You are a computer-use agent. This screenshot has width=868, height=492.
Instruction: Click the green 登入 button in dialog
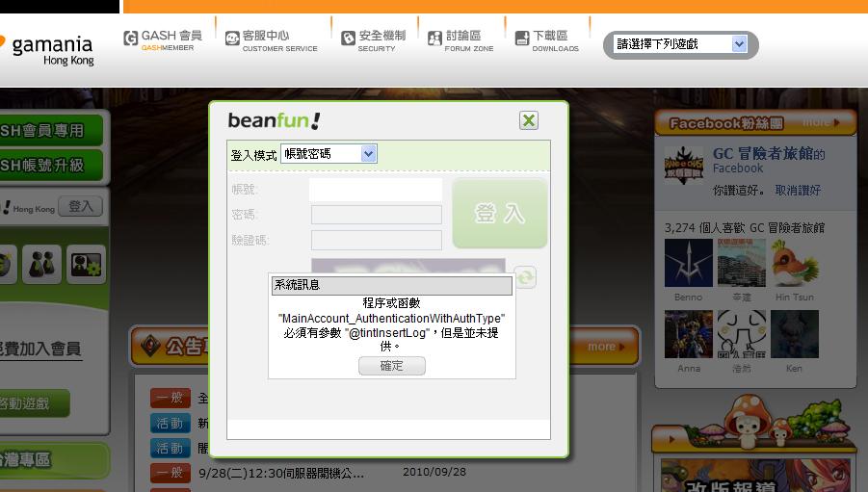pos(500,213)
